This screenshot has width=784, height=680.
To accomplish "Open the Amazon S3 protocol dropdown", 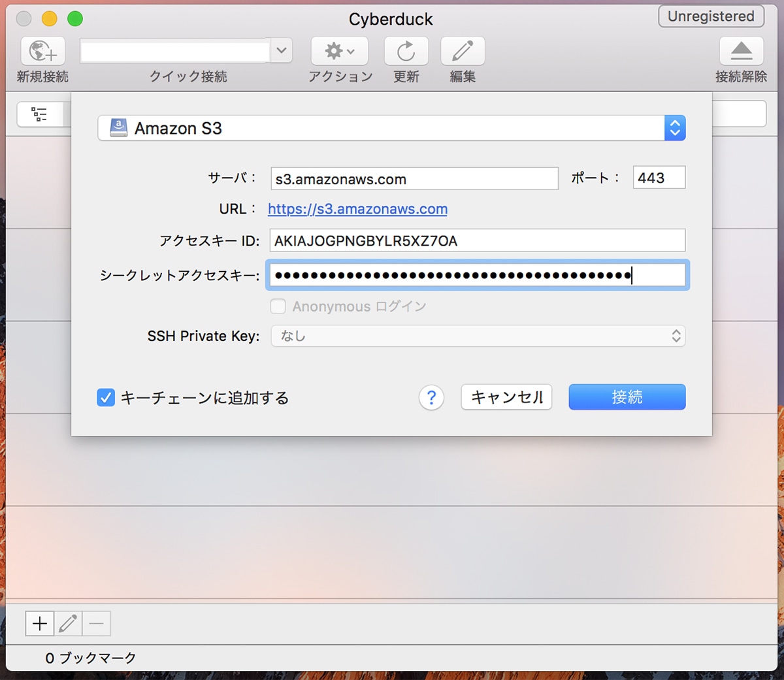I will coord(391,128).
